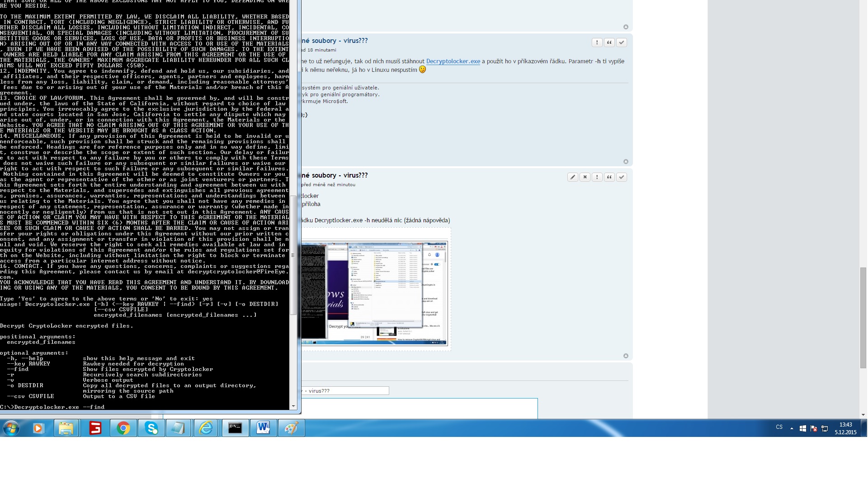Mark last post with checkmark button
The height and width of the screenshot is (488, 868).
[x=622, y=177]
